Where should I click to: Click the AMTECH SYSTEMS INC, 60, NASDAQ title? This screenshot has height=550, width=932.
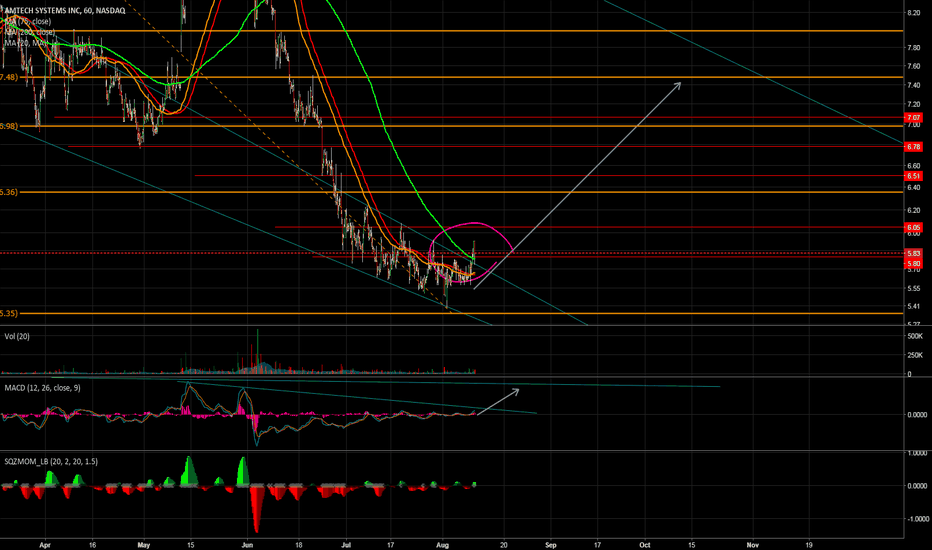(x=65, y=11)
